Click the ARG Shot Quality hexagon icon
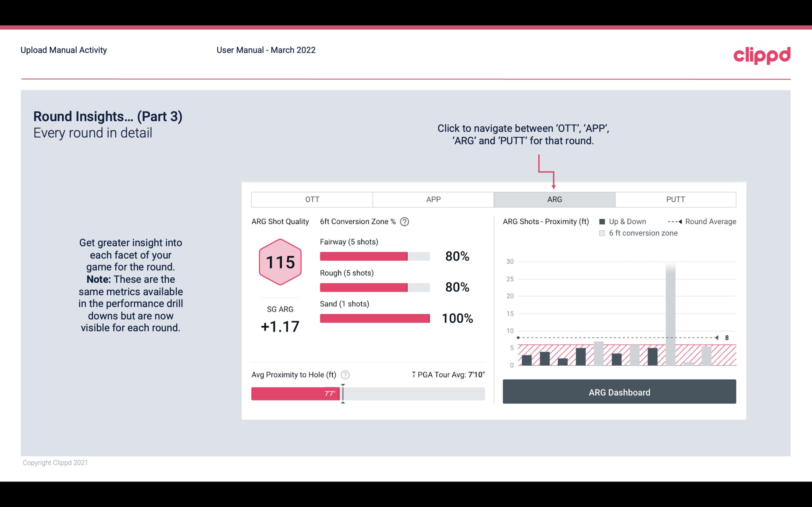This screenshot has width=812, height=507. pyautogui.click(x=280, y=262)
